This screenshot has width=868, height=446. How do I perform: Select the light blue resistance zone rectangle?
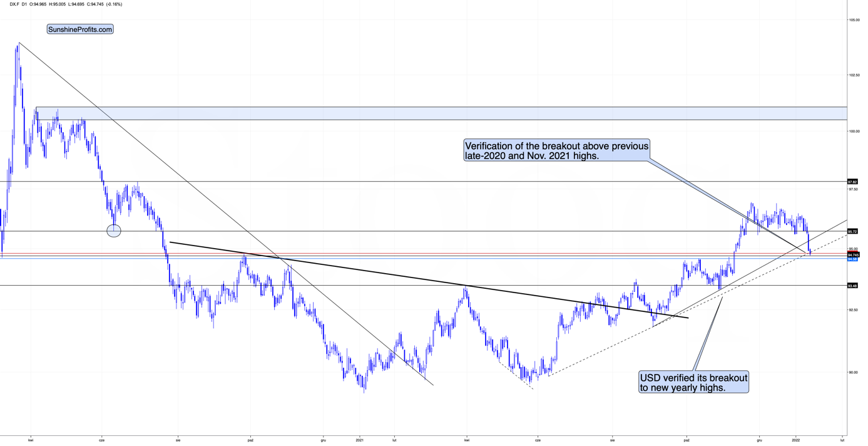441,113
